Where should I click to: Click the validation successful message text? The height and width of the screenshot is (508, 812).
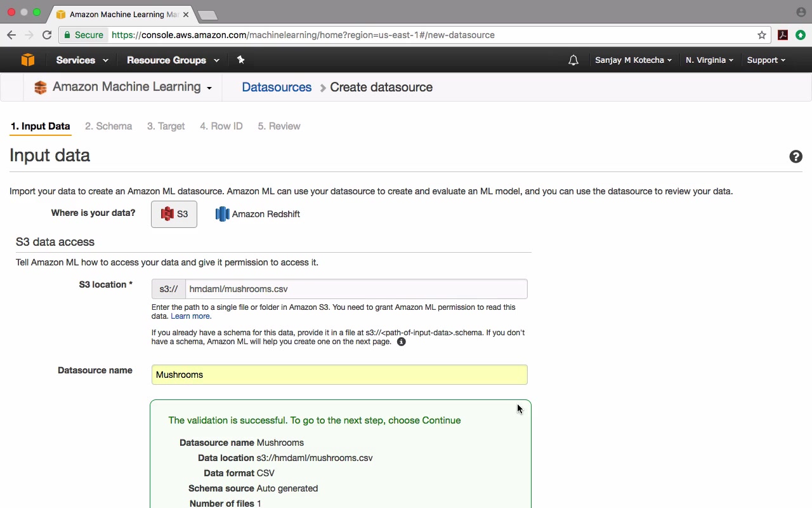315,420
